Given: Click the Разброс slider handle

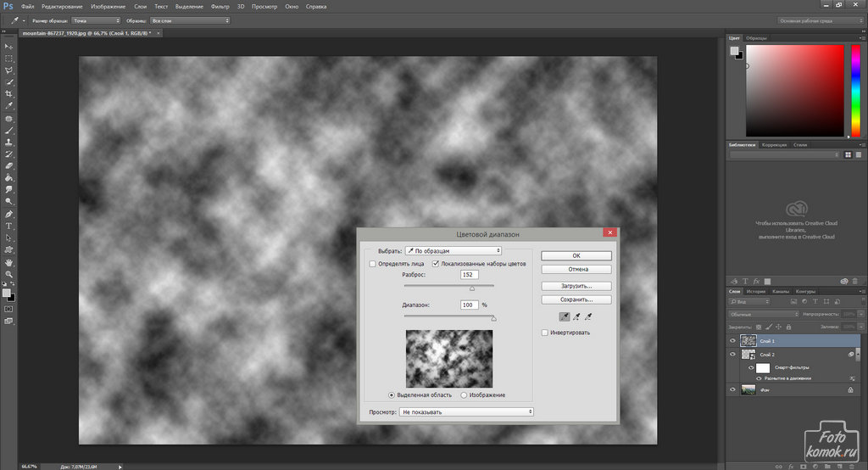Looking at the screenshot, I should 472,288.
